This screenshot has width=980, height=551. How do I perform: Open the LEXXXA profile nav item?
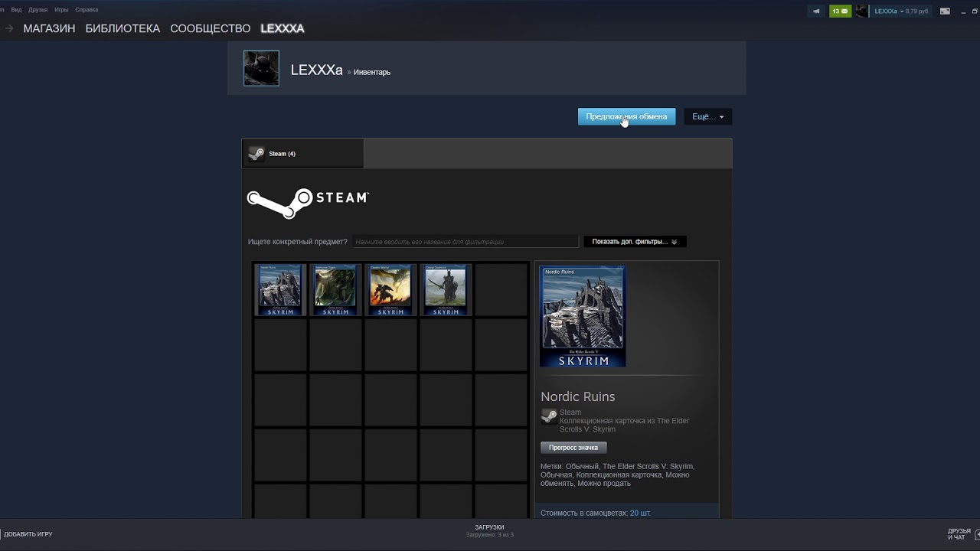tap(282, 28)
